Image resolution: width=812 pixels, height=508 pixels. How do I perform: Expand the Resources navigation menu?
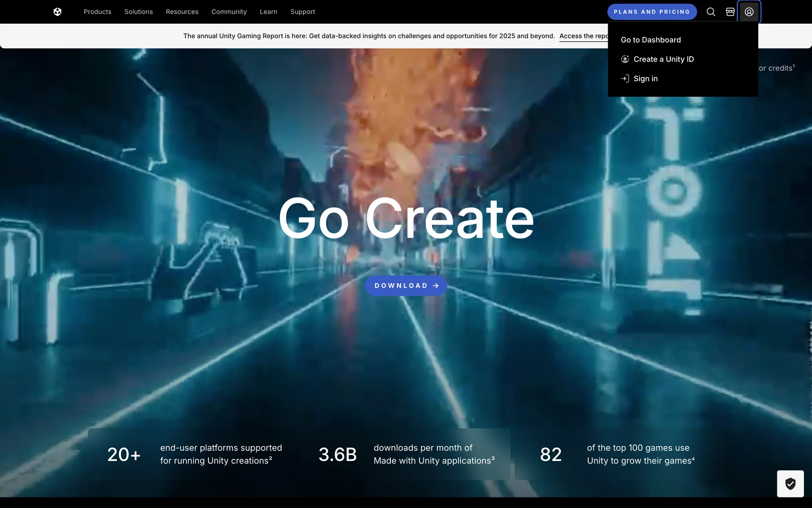point(182,12)
